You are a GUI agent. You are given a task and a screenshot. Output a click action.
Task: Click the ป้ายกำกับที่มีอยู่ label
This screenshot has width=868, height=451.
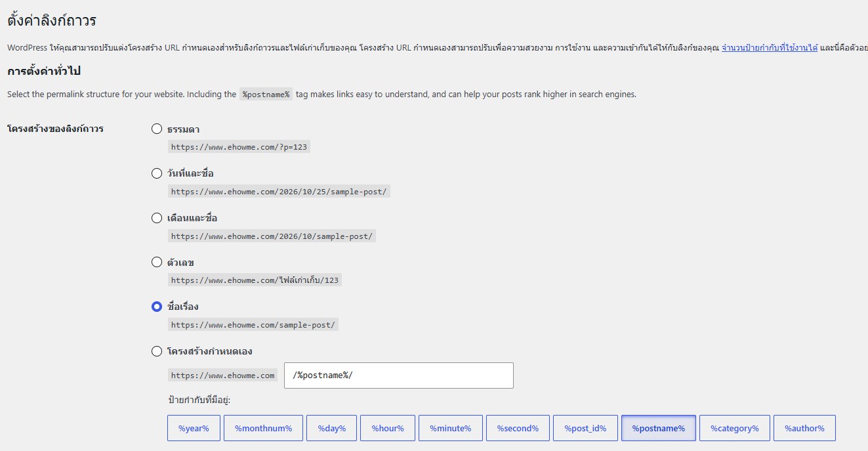(x=199, y=400)
